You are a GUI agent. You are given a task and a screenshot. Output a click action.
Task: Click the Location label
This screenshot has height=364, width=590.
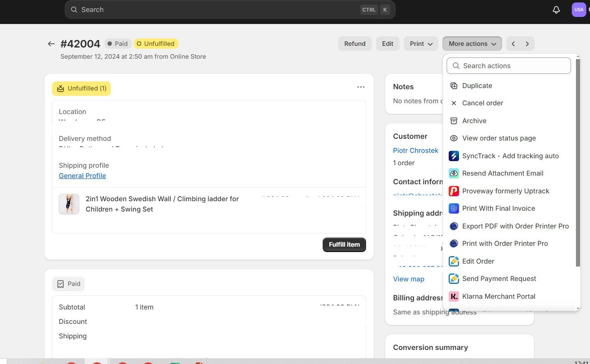pos(72,112)
